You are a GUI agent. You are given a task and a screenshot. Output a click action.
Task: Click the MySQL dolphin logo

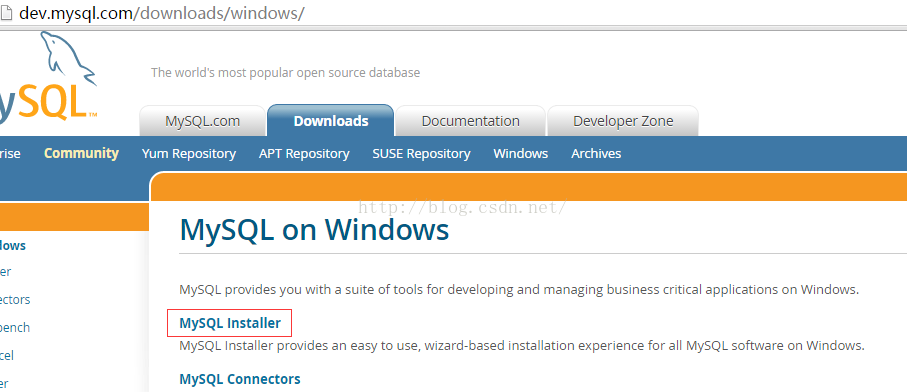pos(48,77)
